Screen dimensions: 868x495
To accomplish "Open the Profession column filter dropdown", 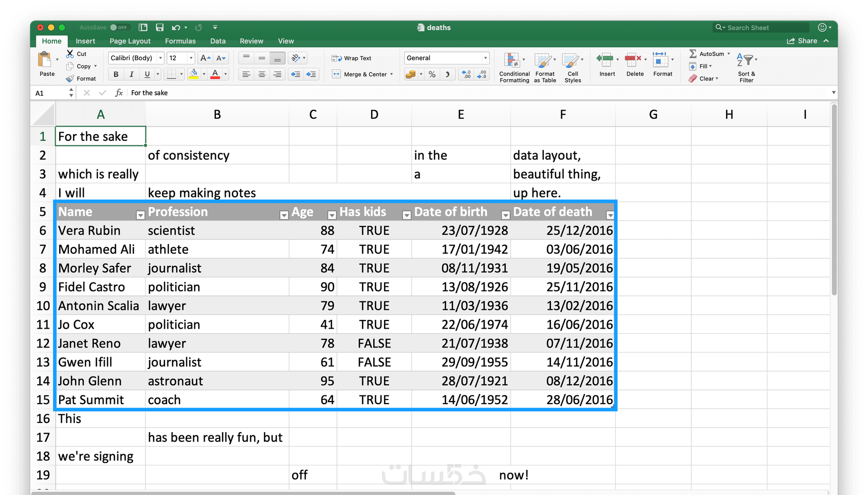I will pos(284,215).
